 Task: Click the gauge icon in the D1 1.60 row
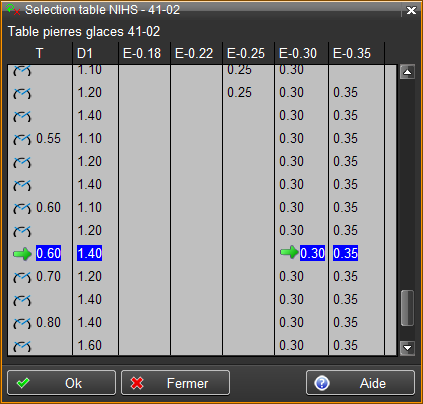(22, 346)
